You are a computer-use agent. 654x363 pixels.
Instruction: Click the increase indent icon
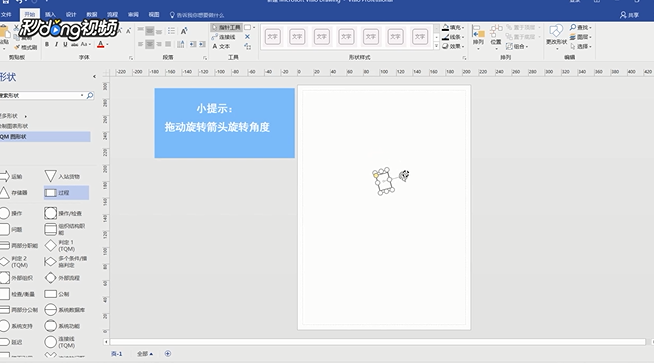[202, 44]
